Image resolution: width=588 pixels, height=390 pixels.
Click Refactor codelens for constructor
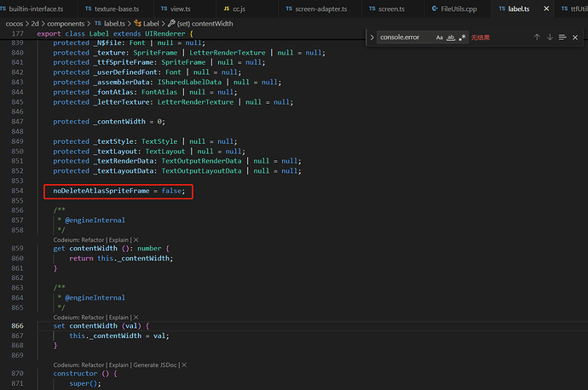pos(93,365)
